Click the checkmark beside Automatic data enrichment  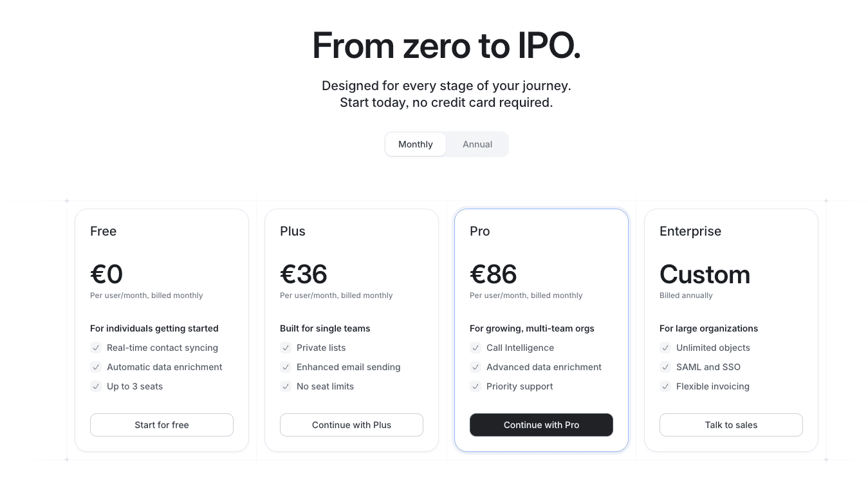point(95,367)
